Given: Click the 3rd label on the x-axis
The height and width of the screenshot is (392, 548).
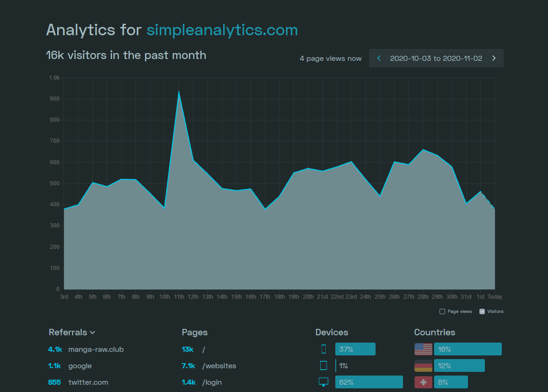Looking at the screenshot, I should pos(64,296).
